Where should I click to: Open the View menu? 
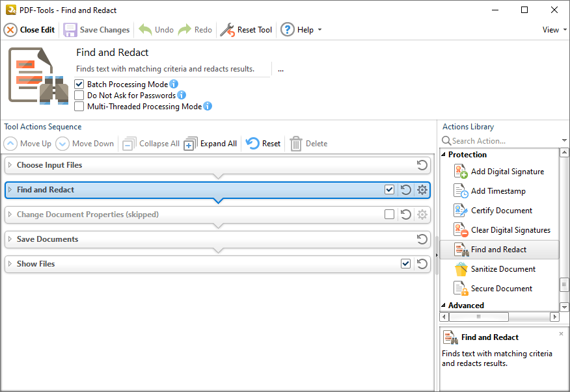pos(554,30)
